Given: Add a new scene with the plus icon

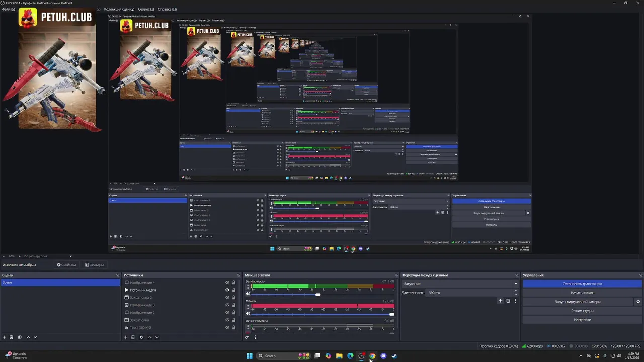Looking at the screenshot, I should coord(4,337).
